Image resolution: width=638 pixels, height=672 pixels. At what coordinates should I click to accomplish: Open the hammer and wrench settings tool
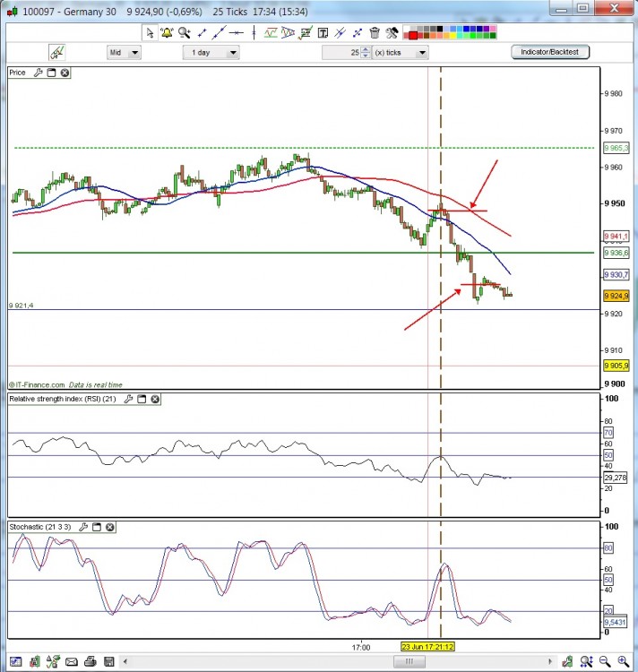392,32
